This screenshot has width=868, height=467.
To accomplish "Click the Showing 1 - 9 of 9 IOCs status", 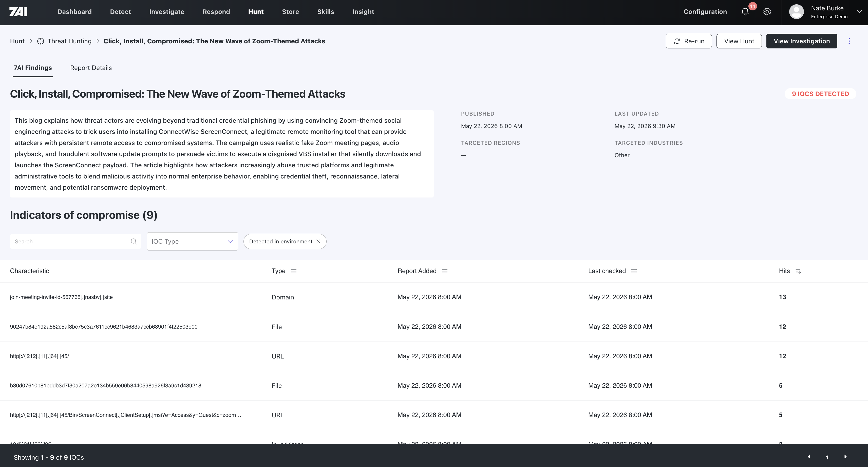I will click(x=49, y=458).
